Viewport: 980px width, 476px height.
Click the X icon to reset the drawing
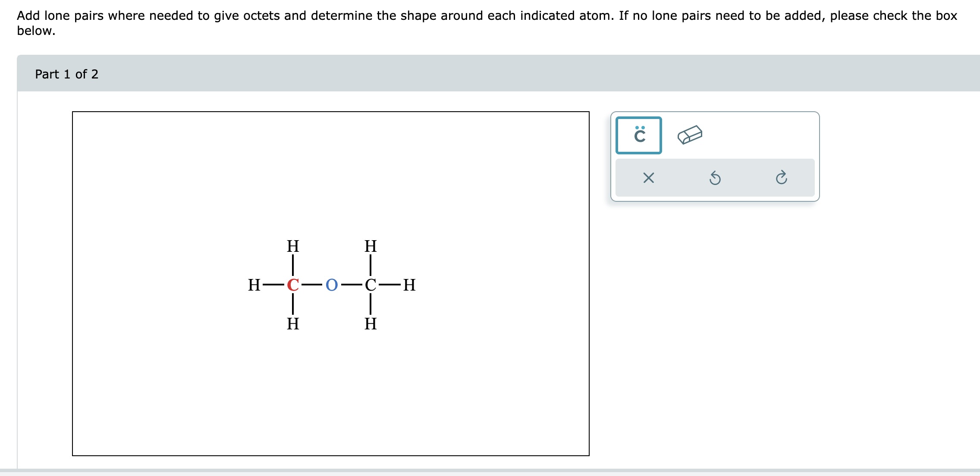point(649,178)
